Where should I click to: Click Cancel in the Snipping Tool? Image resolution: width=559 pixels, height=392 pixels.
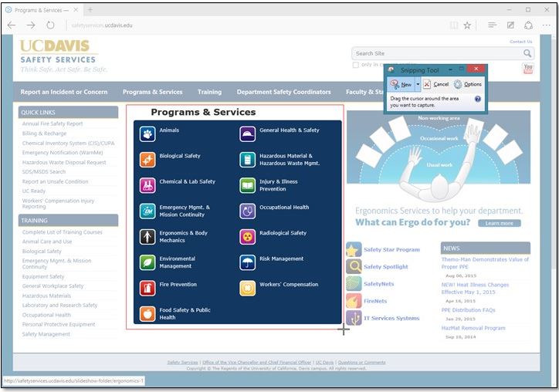(435, 84)
